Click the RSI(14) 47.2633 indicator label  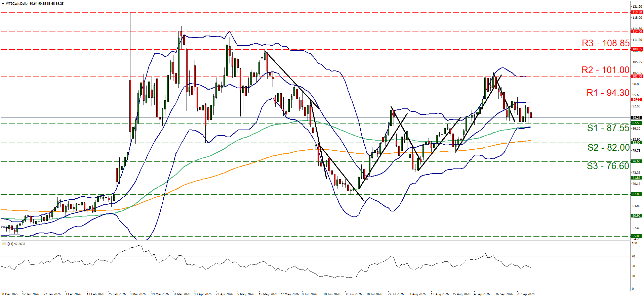click(x=14, y=244)
